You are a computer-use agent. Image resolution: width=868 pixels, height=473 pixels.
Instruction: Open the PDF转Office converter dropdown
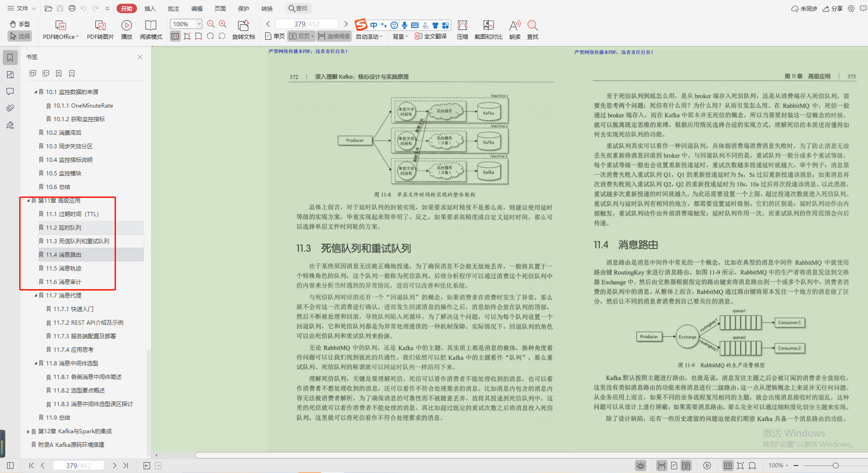[x=61, y=29]
